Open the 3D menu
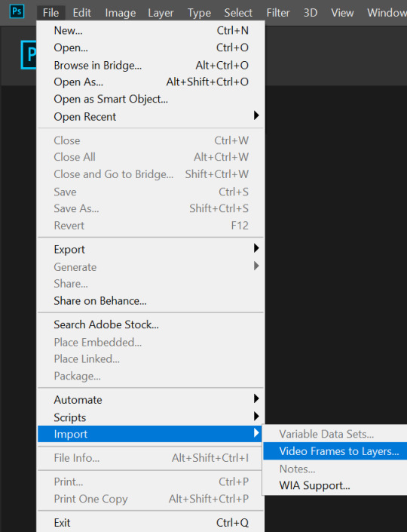This screenshot has height=532, width=407. click(x=311, y=13)
